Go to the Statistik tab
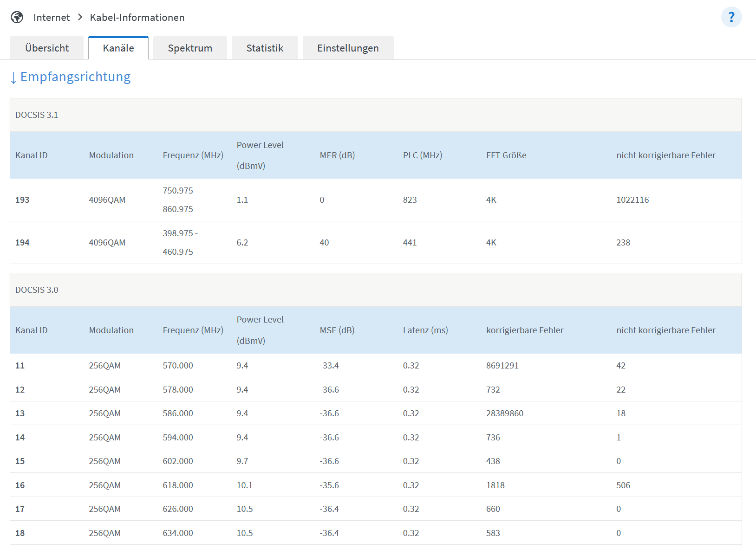Screen dimensions: 756x549 [x=265, y=48]
